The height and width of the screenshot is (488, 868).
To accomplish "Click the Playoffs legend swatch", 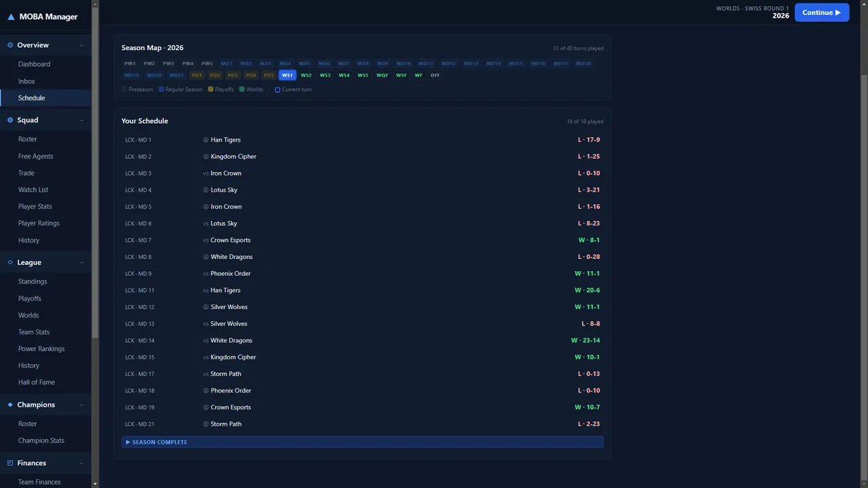I will click(x=210, y=89).
